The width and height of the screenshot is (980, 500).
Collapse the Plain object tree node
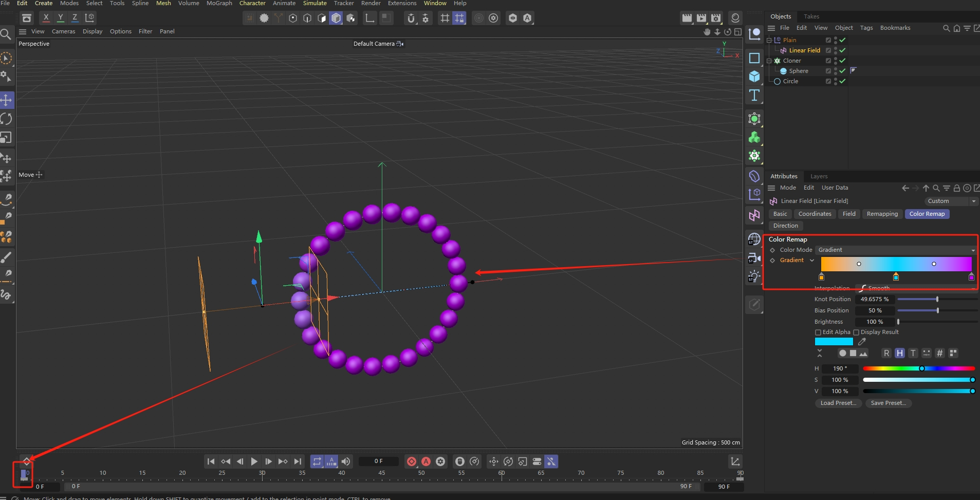[769, 40]
